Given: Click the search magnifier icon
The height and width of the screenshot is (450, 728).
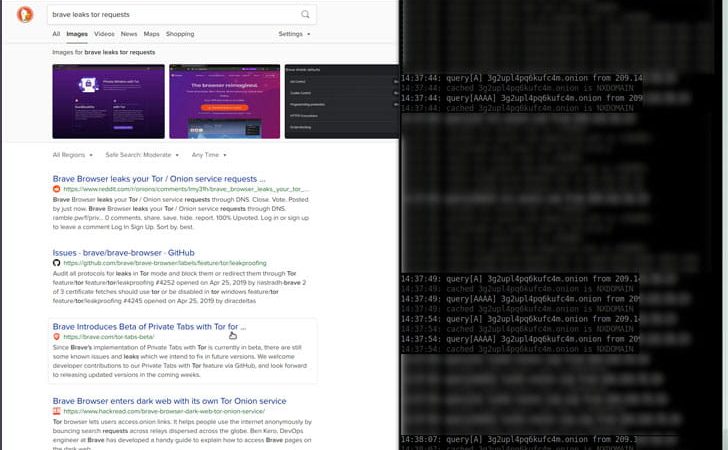Looking at the screenshot, I should (305, 14).
